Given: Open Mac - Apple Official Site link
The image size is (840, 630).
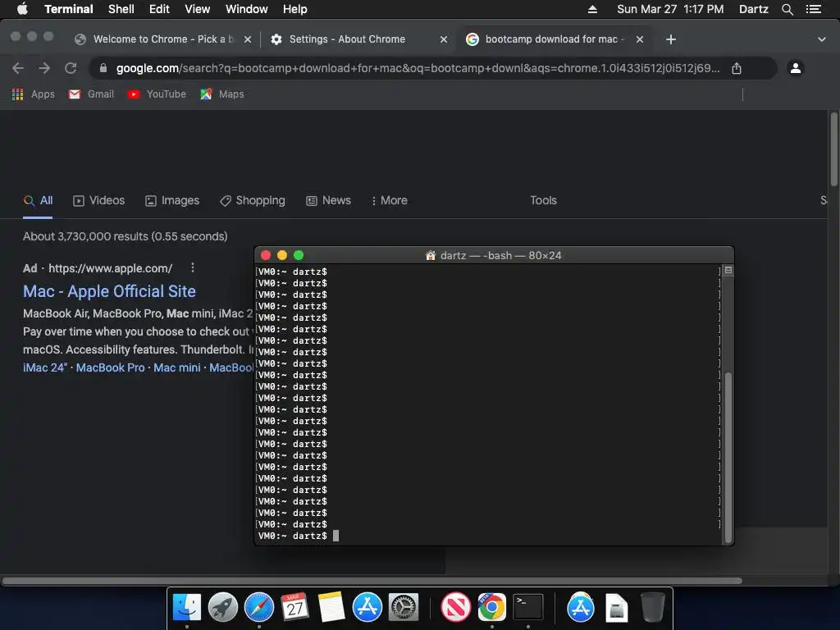Looking at the screenshot, I should click(x=109, y=291).
